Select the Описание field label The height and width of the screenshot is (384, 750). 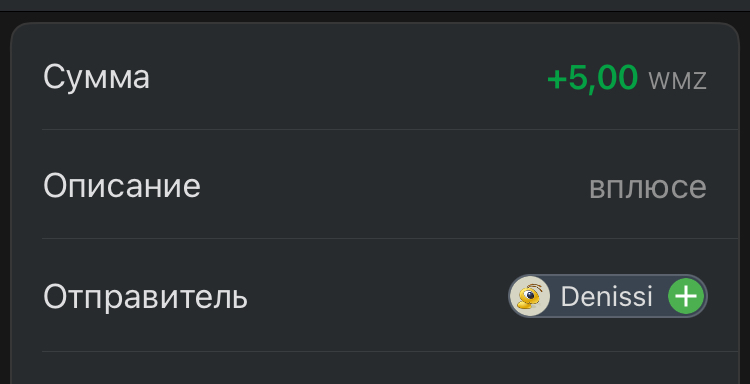tap(121, 186)
